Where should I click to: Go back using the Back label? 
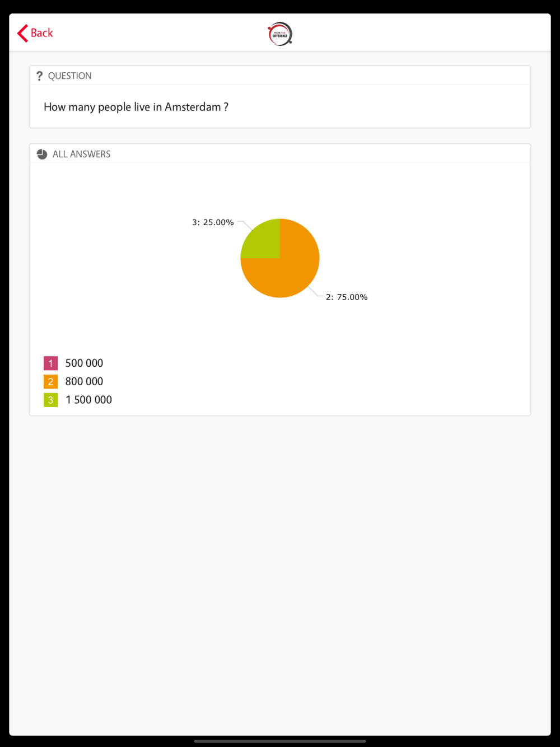(41, 33)
